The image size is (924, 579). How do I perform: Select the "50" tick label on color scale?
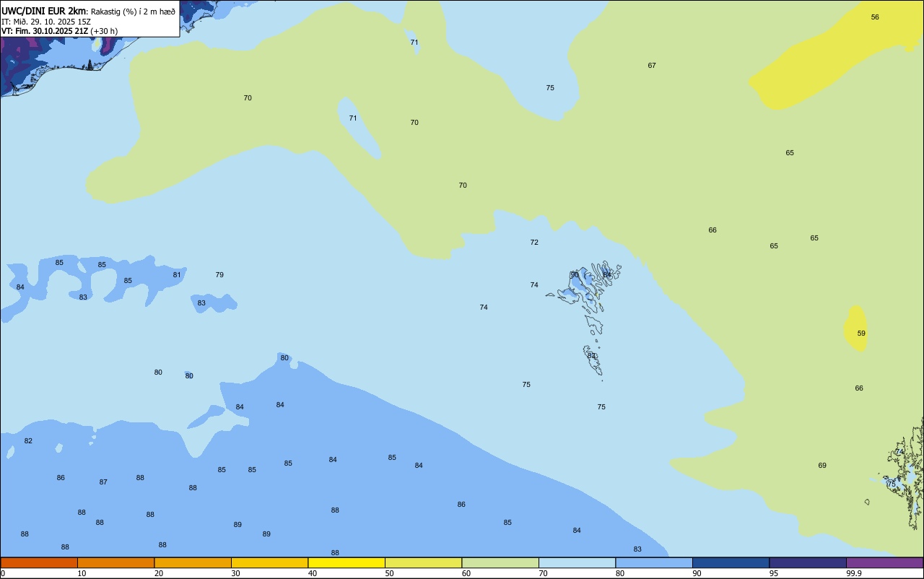[x=390, y=573]
